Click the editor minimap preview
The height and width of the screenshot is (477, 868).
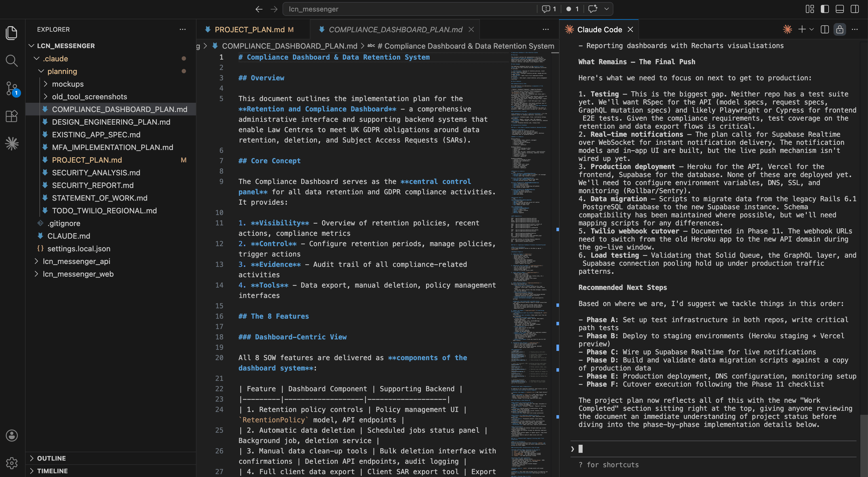(x=530, y=264)
